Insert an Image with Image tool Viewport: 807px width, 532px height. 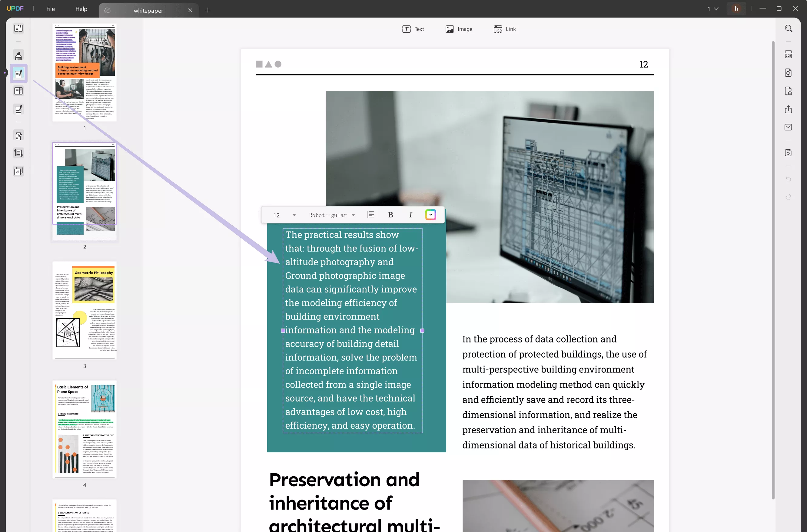pyautogui.click(x=459, y=29)
